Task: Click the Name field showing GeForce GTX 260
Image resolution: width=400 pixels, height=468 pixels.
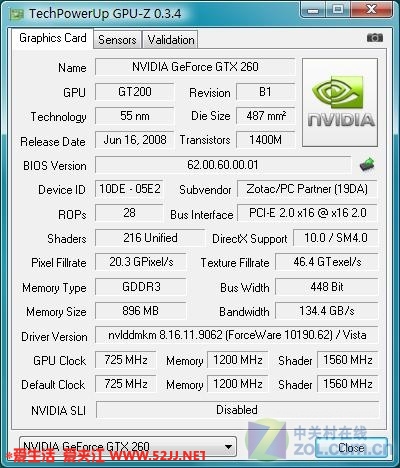Action: 195,67
